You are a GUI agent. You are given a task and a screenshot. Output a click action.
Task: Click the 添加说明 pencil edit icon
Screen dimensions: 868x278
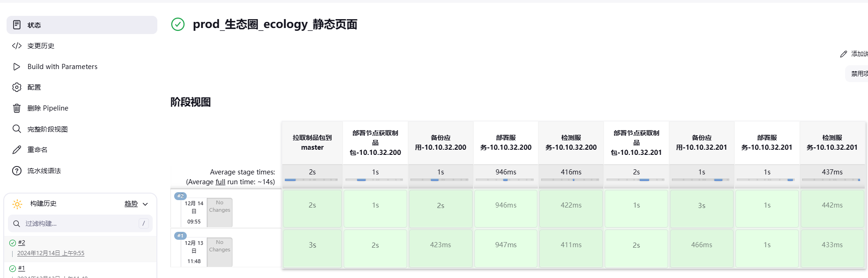pos(843,54)
